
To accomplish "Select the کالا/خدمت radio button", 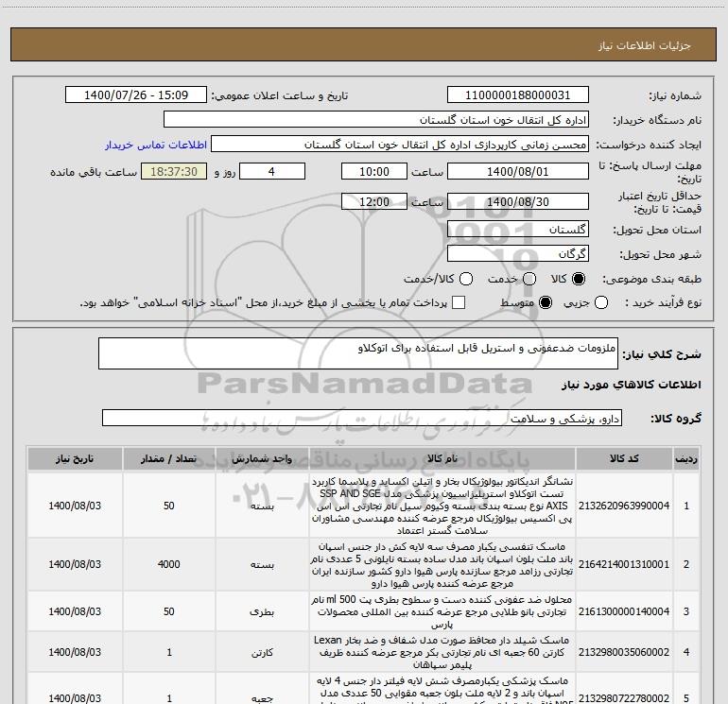I will 466,279.
